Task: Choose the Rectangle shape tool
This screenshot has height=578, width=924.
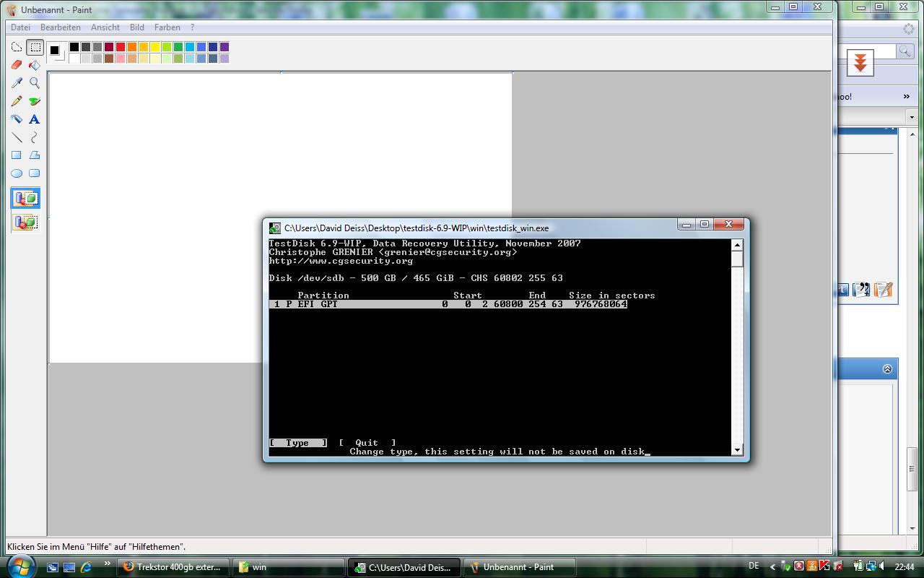Action: click(17, 155)
